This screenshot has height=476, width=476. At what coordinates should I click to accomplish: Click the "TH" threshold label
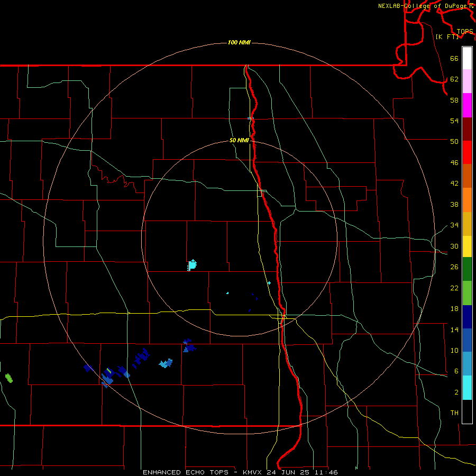(454, 413)
